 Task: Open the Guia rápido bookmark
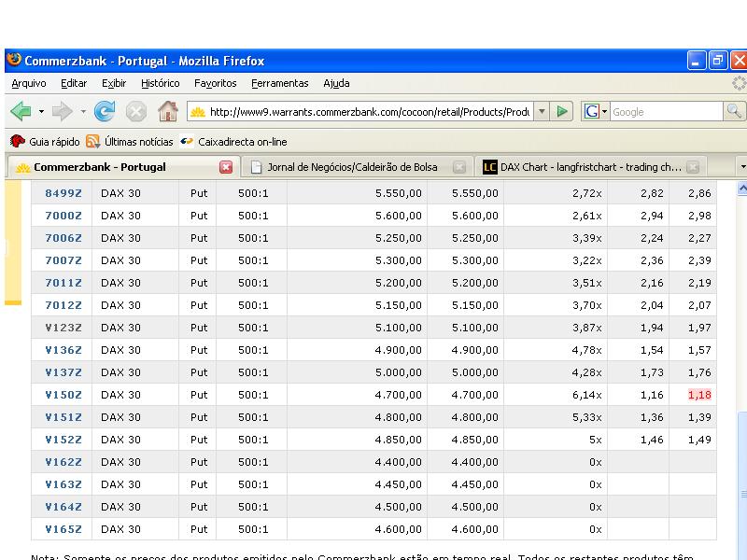point(45,142)
